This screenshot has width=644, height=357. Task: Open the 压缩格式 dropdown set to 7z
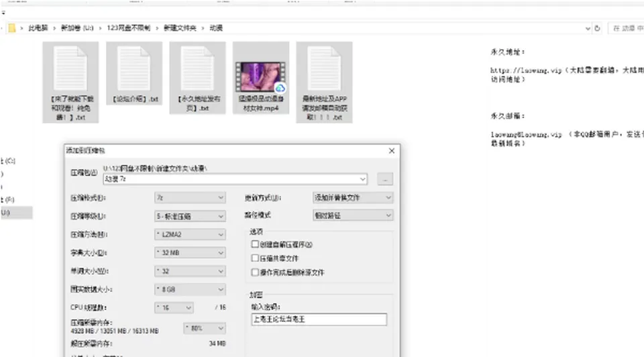190,197
